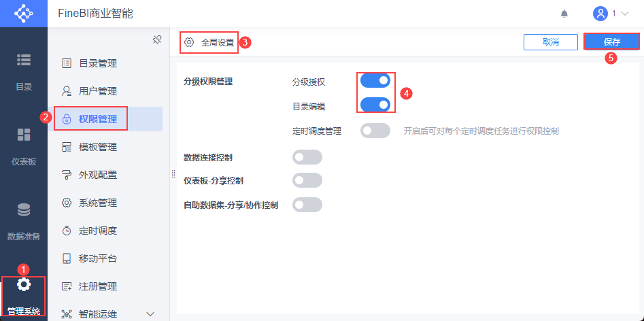The height and width of the screenshot is (321, 644).
Task: Open the 全局设置 tab header
Action: click(209, 42)
